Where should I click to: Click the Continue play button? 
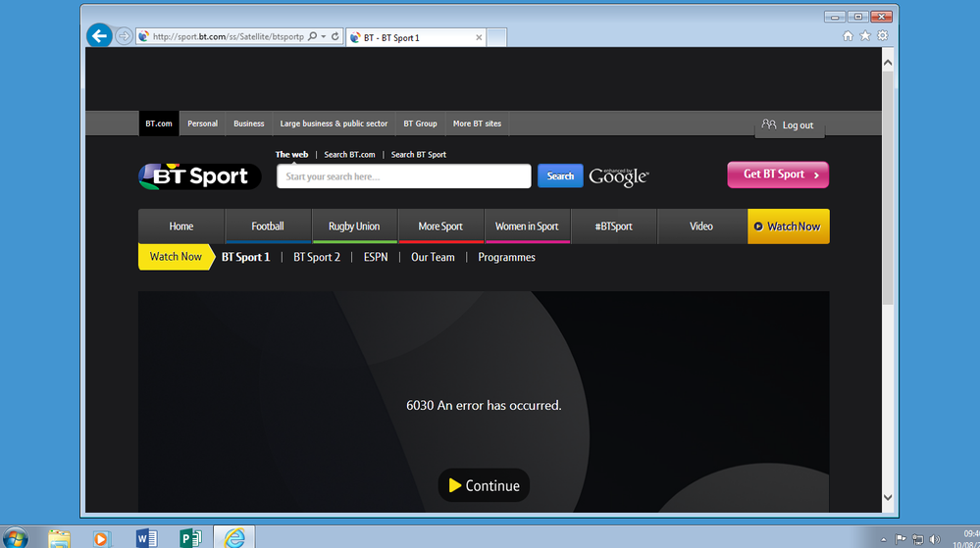point(484,485)
